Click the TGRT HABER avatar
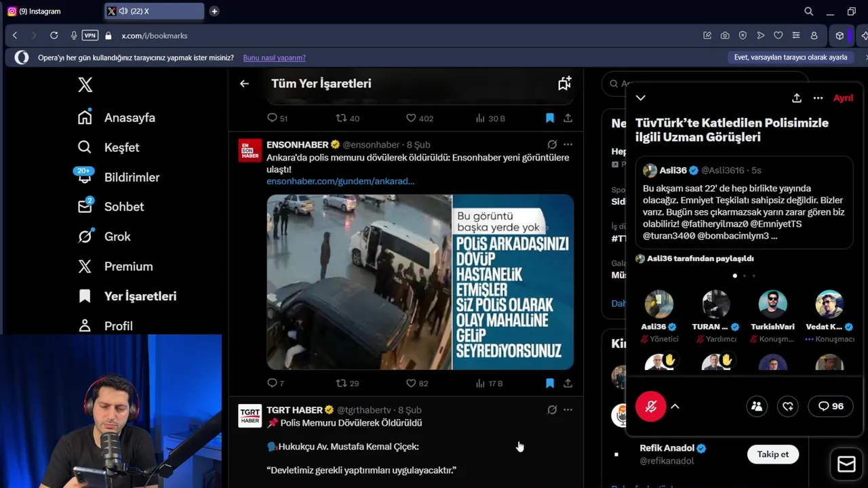This screenshot has height=488, width=868. pyautogui.click(x=250, y=415)
